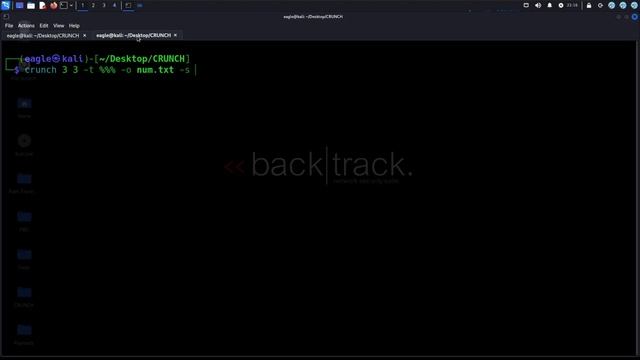Click the num.txt text in command

click(155, 70)
